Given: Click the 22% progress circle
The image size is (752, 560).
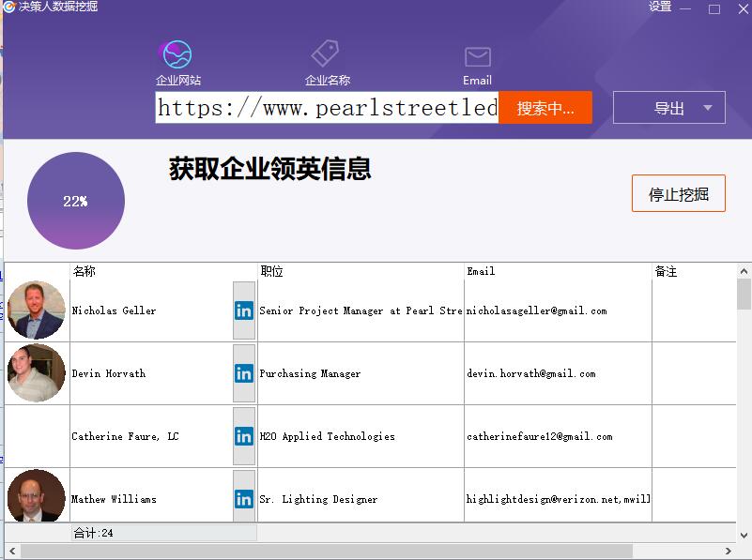Looking at the screenshot, I should tap(75, 201).
